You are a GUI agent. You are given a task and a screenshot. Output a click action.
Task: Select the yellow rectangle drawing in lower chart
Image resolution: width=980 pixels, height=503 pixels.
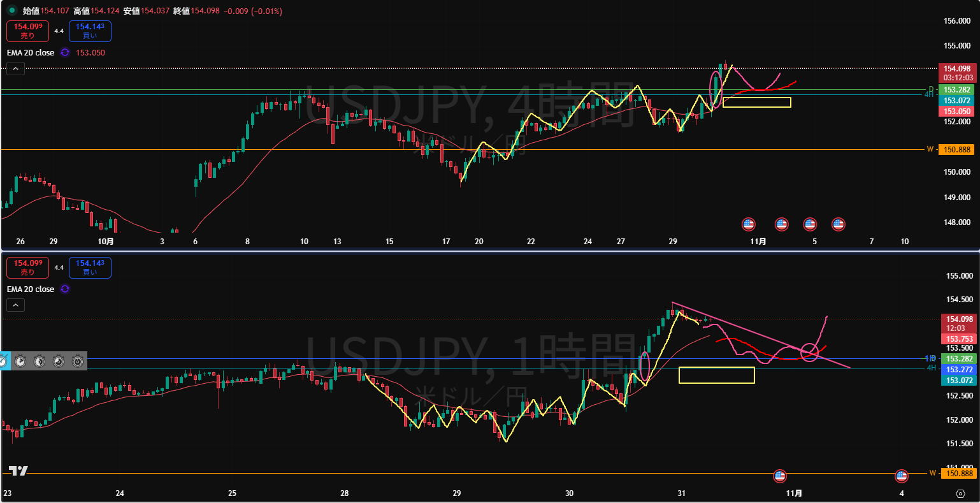(716, 375)
